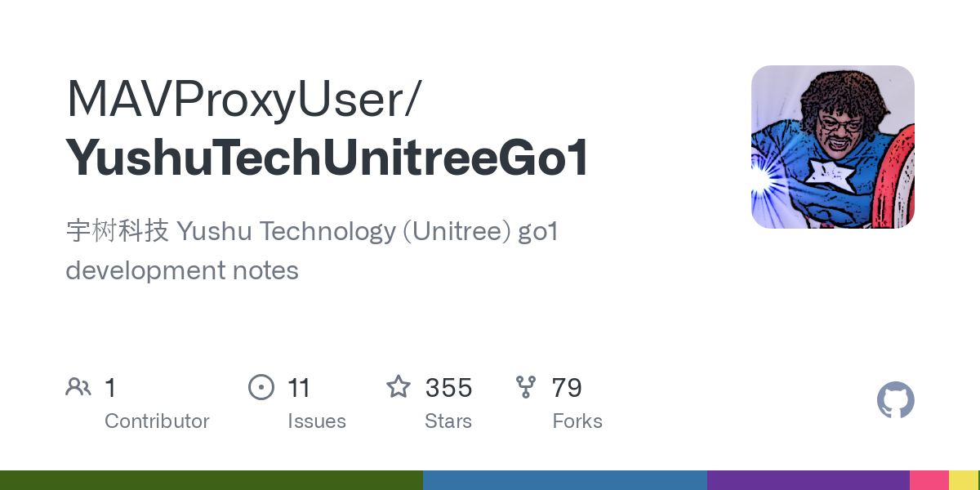
Task: Select the Stars label
Action: [448, 421]
